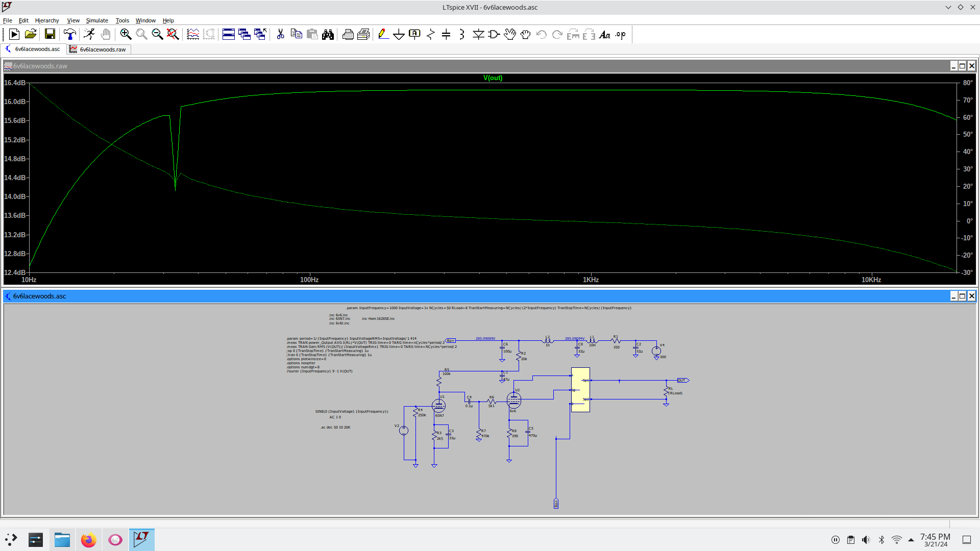Open the Simulate menu
The image size is (980, 551).
(x=97, y=20)
